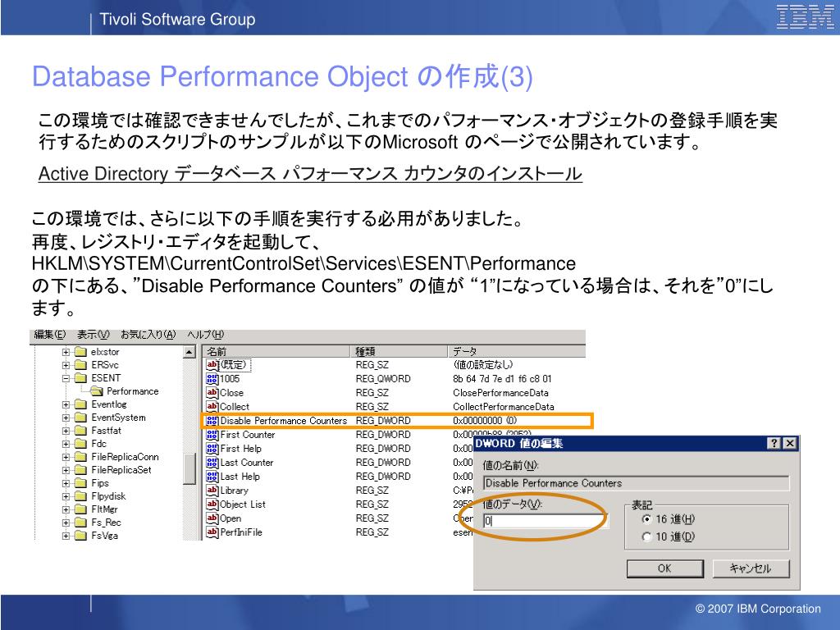Click the 値の名前(N) field
This screenshot has height=630, width=840.
(x=637, y=483)
